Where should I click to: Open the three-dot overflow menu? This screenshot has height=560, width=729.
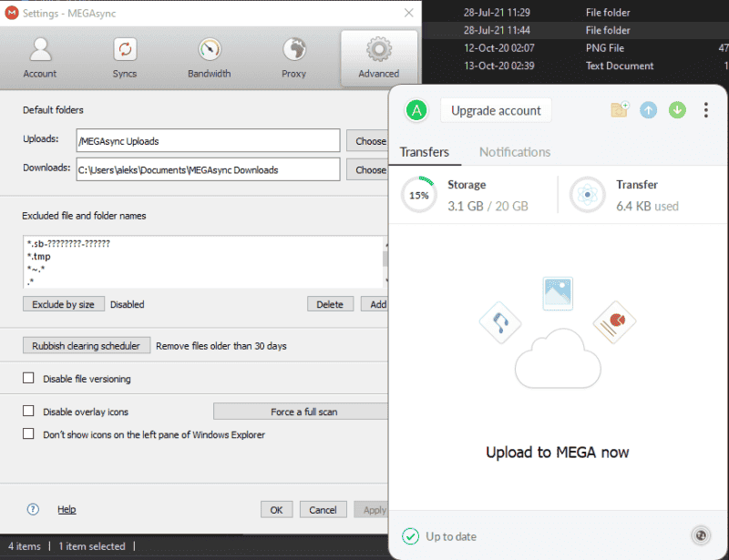705,109
